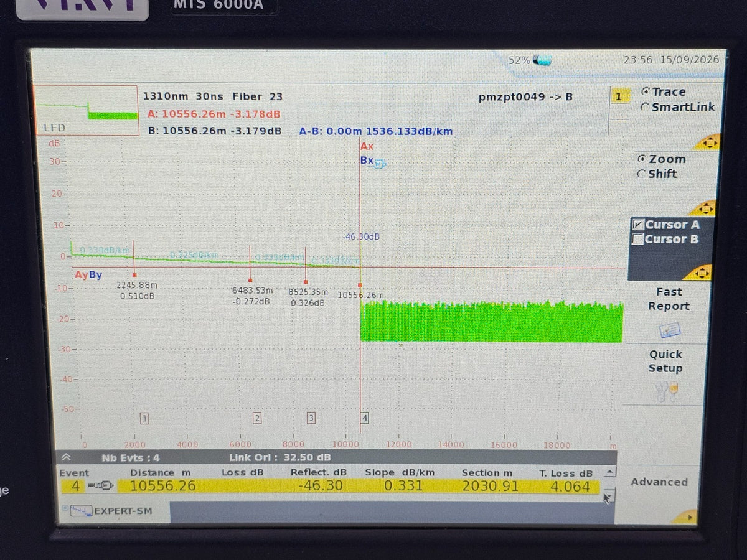747x560 pixels.
Task: Click the Distance value 10556.26 cell
Action: 162,486
